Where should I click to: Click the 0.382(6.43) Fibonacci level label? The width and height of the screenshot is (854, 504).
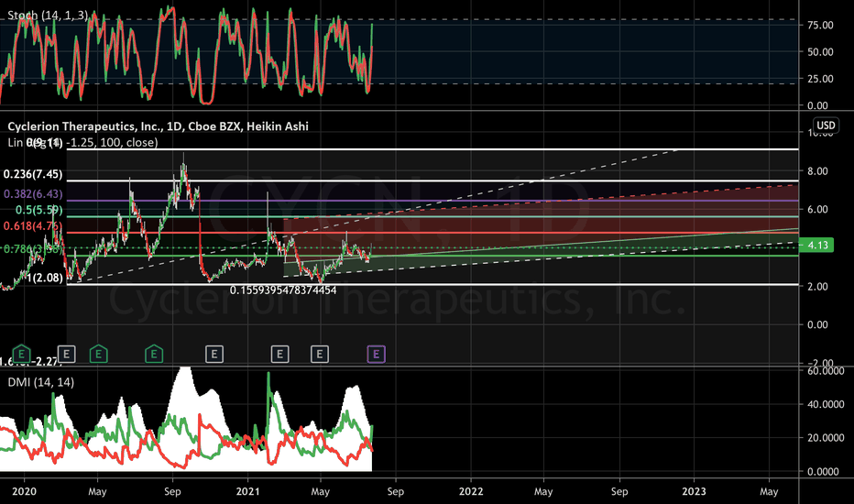tap(33, 193)
